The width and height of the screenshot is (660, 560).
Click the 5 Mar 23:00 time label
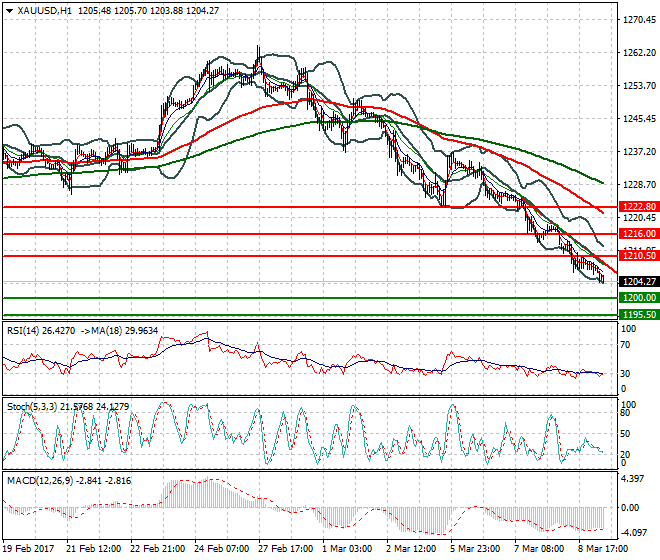[x=475, y=549]
